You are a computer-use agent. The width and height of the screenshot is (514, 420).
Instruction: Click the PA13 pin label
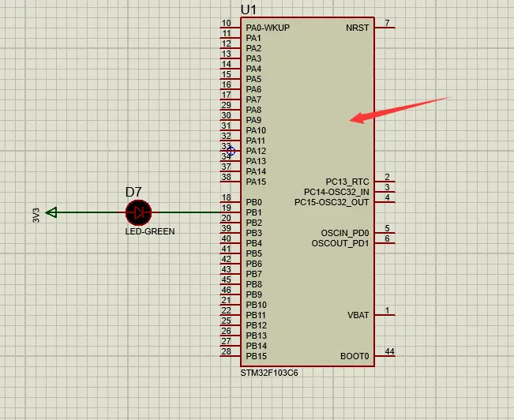click(x=256, y=161)
